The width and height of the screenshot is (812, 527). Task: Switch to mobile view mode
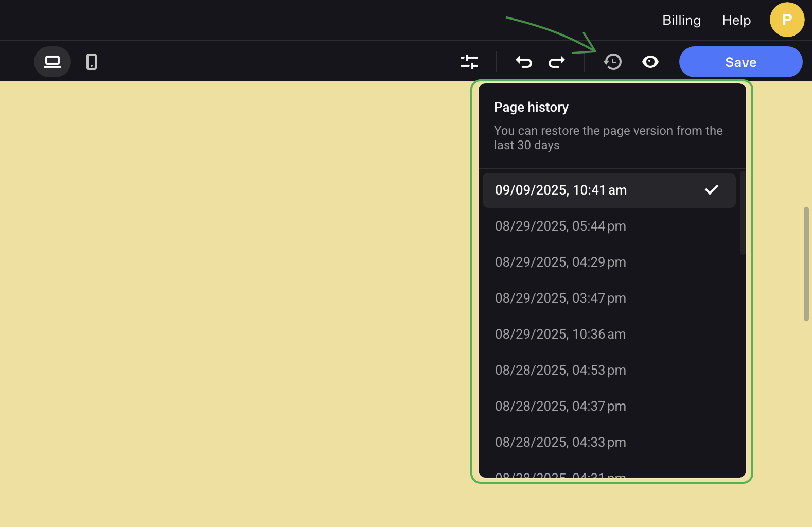[x=92, y=62]
